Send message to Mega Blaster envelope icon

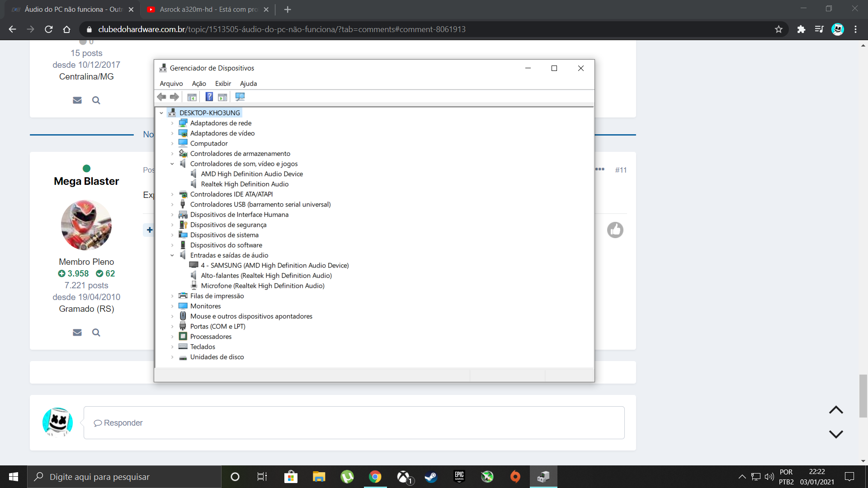(77, 333)
